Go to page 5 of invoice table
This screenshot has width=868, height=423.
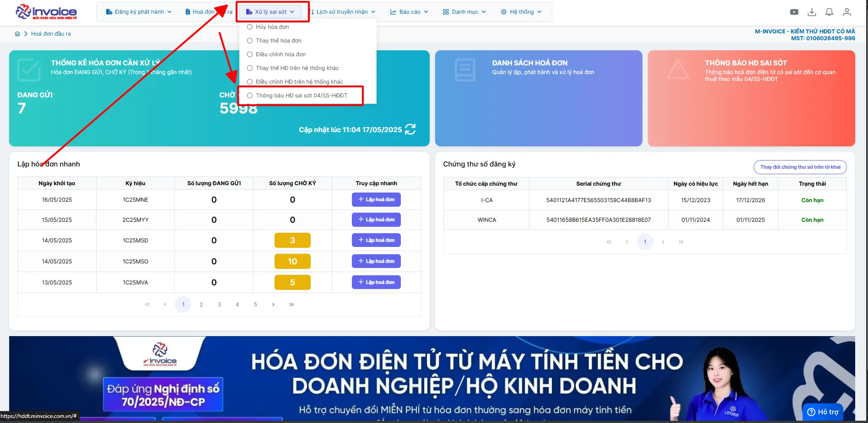click(255, 305)
